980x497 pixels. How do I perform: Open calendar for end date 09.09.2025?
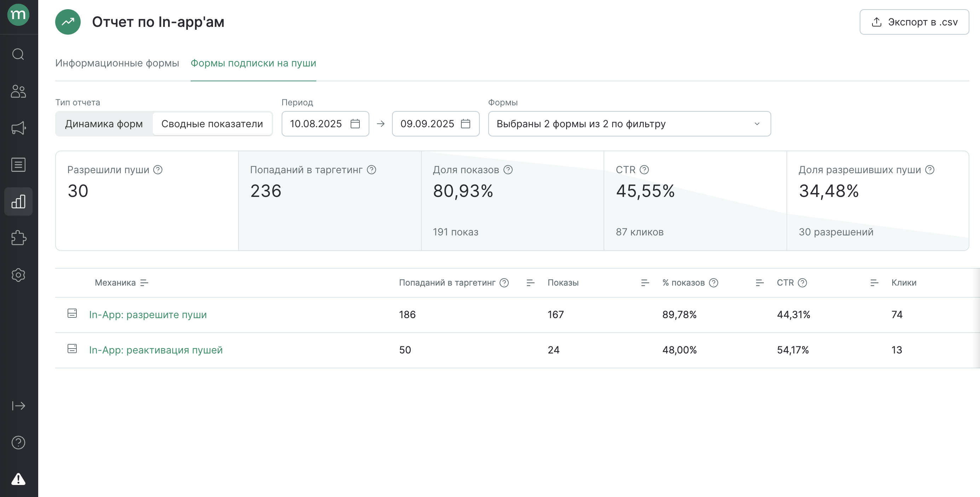465,124
